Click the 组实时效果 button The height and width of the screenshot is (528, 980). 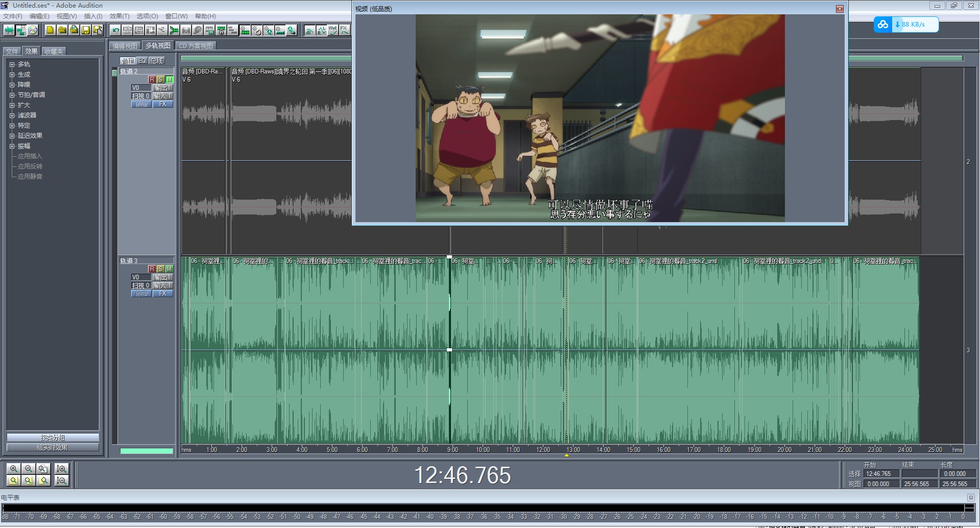[x=53, y=448]
